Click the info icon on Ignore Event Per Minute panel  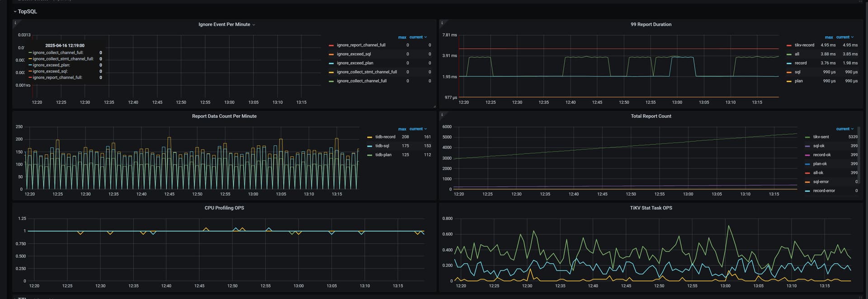click(15, 23)
